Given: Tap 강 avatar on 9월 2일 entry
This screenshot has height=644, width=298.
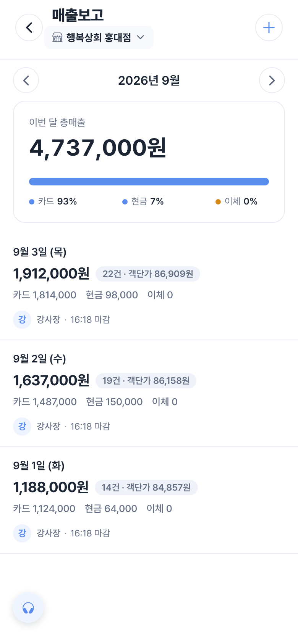Looking at the screenshot, I should point(22,426).
